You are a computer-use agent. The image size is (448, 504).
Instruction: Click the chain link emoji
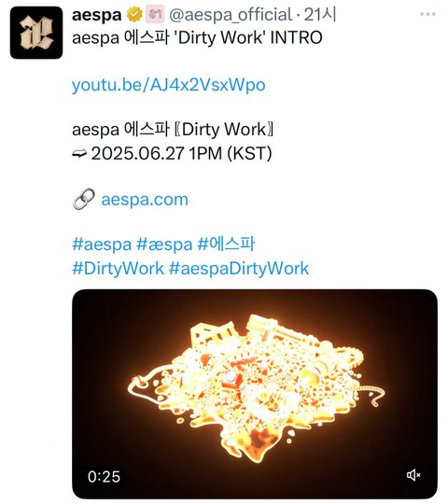84,199
